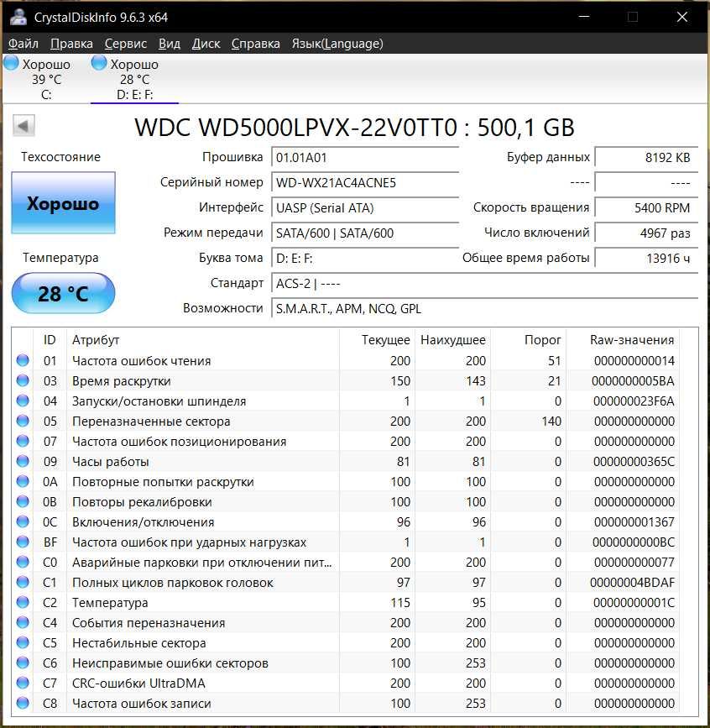Click the 28 °C temperature button
The image size is (710, 728).
(x=63, y=293)
